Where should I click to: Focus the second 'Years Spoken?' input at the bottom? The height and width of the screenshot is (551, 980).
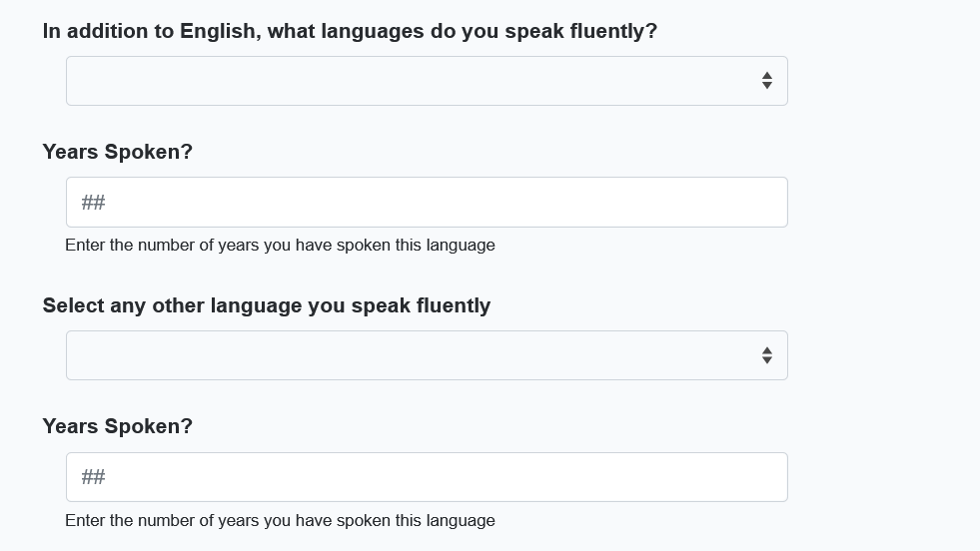427,477
